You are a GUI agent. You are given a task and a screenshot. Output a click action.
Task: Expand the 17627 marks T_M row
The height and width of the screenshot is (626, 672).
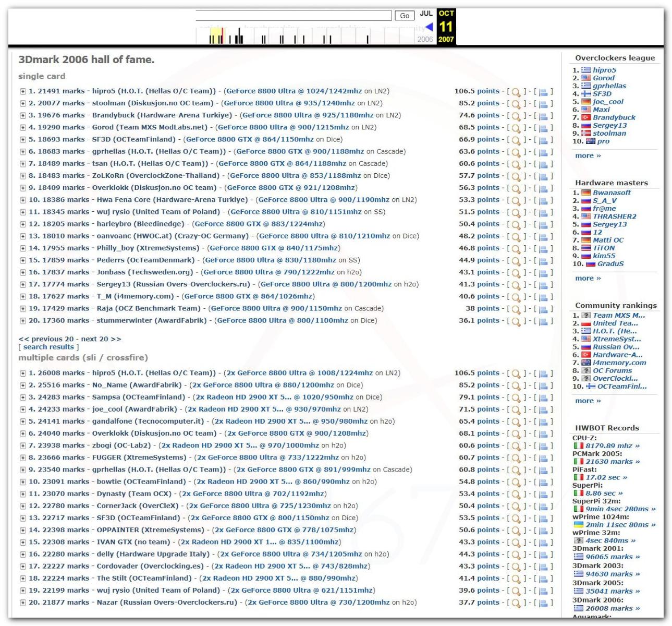click(x=23, y=296)
